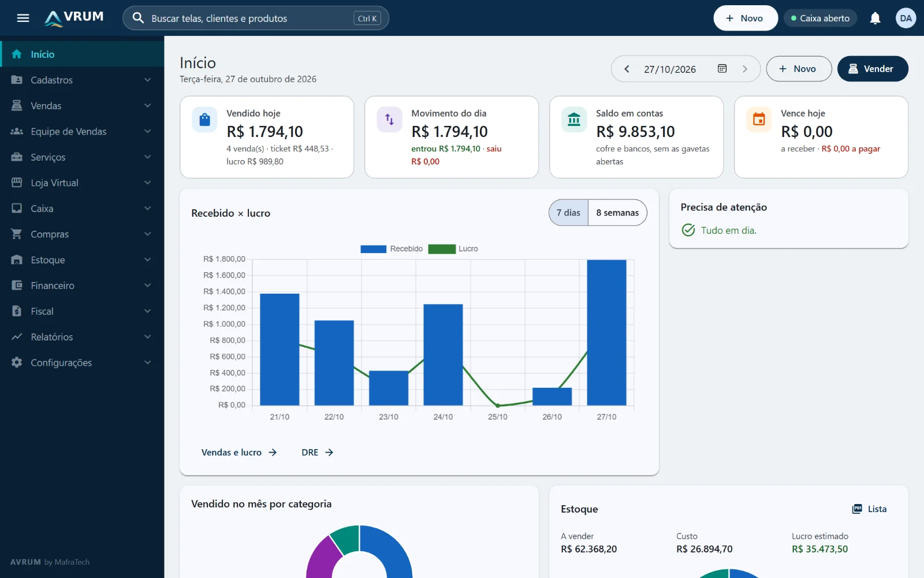This screenshot has height=578, width=924.
Task: Open the Relatórios menu item
Action: (82, 337)
